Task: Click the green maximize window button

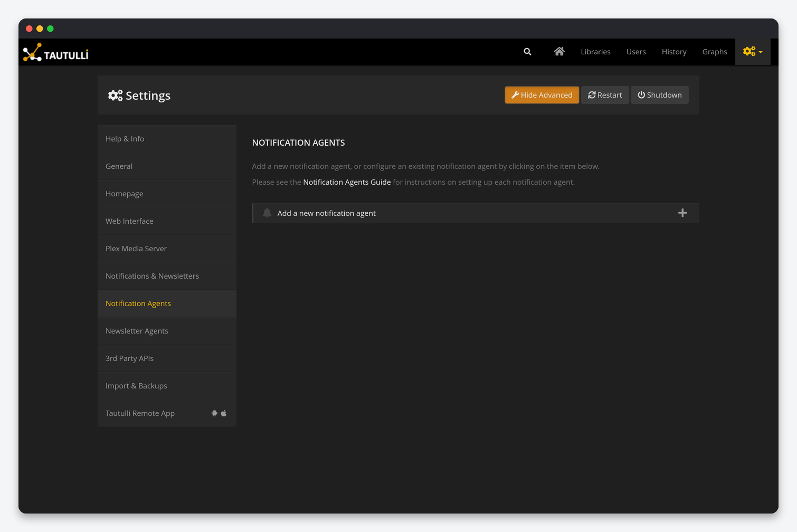Action: click(x=50, y=28)
